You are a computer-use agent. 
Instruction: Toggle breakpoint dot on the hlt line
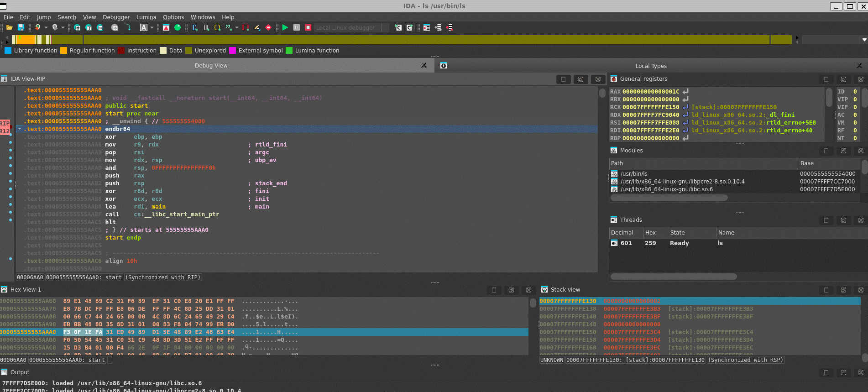point(10,220)
